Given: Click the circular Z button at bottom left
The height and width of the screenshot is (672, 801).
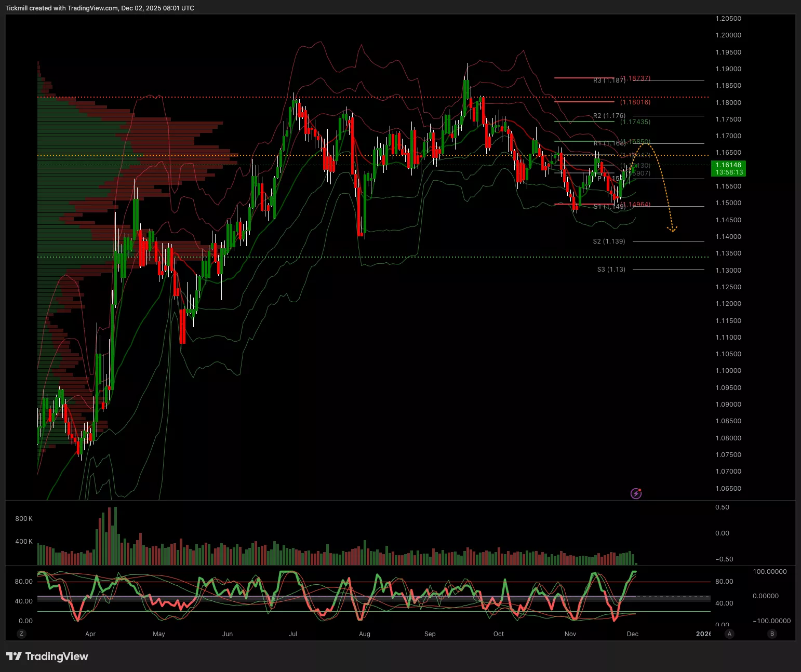Looking at the screenshot, I should [x=21, y=634].
